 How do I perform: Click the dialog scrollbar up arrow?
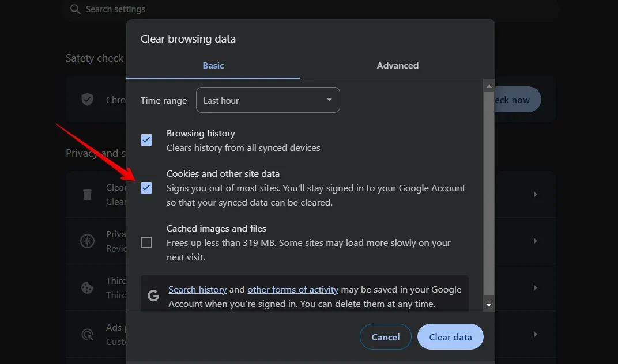tap(489, 86)
